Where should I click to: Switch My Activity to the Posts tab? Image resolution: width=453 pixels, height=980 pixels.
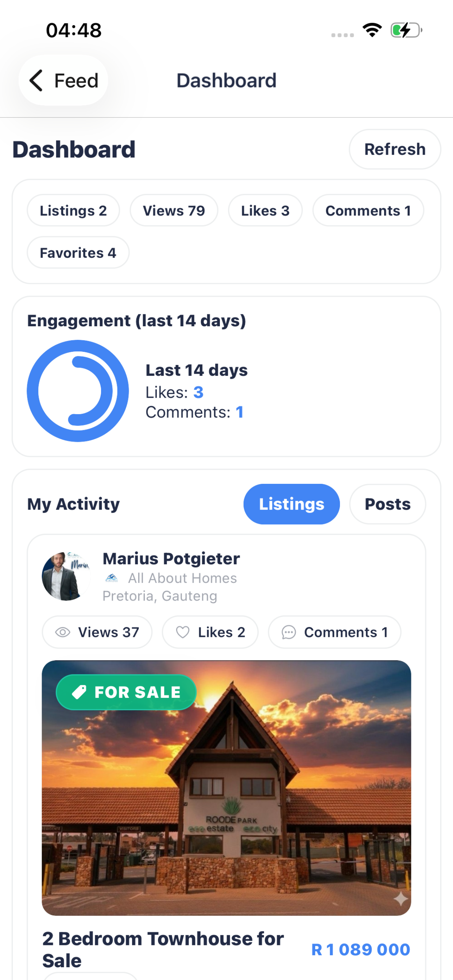tap(387, 504)
